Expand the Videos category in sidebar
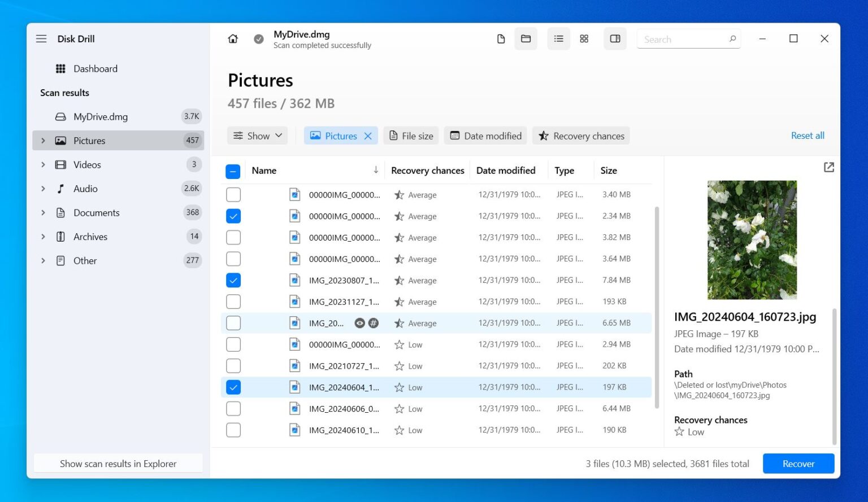Screen dimensions: 868x502 tap(43, 165)
